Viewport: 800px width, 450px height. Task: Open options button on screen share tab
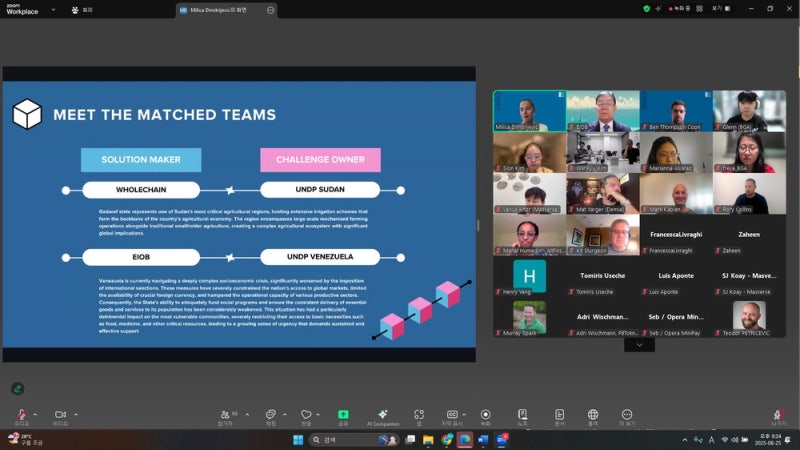pos(270,10)
